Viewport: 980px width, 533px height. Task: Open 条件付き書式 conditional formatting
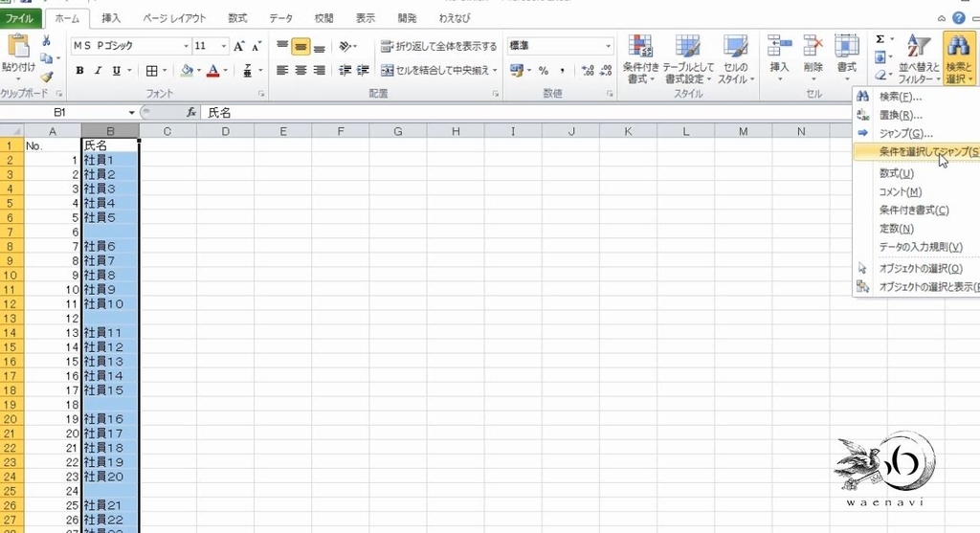[640, 60]
